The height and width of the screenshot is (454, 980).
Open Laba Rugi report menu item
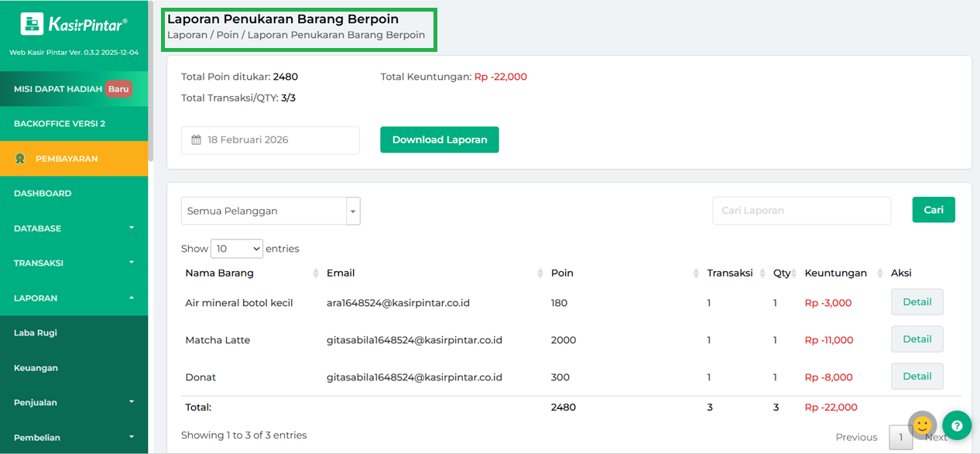(x=36, y=333)
